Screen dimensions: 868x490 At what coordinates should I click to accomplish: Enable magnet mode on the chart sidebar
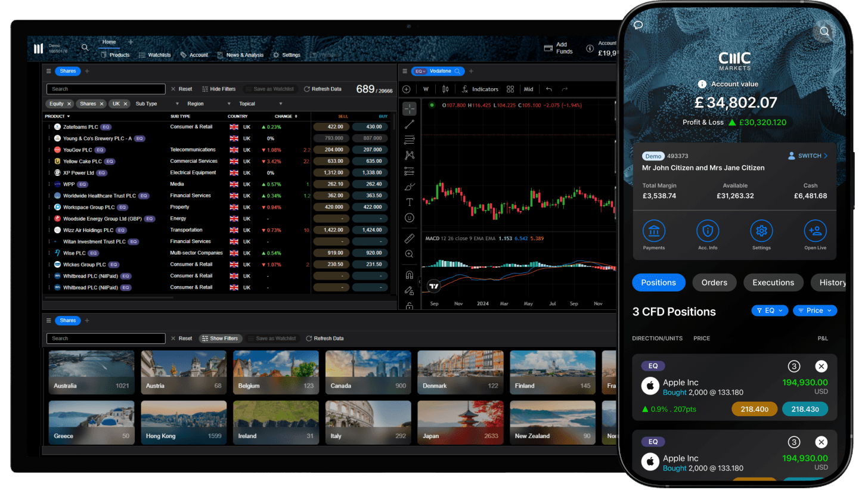[409, 274]
